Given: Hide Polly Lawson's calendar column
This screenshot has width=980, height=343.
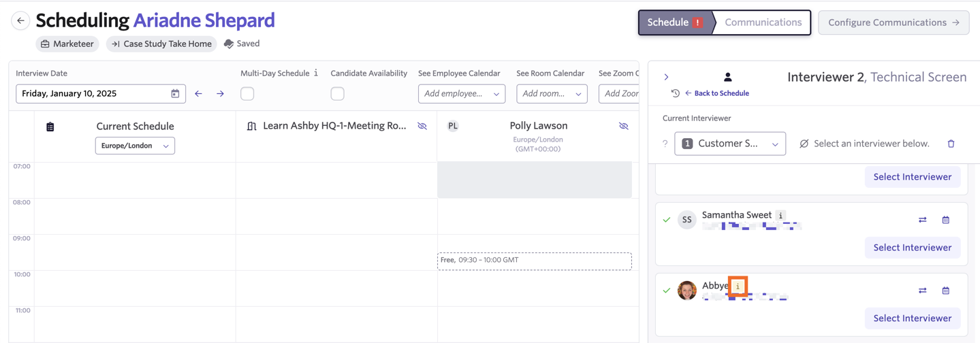Looking at the screenshot, I should [x=623, y=126].
